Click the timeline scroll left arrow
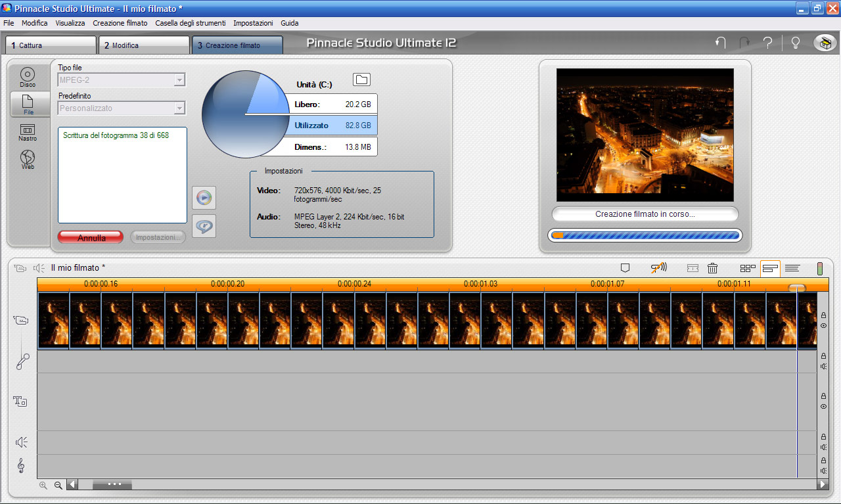Image resolution: width=841 pixels, height=504 pixels. click(72, 485)
